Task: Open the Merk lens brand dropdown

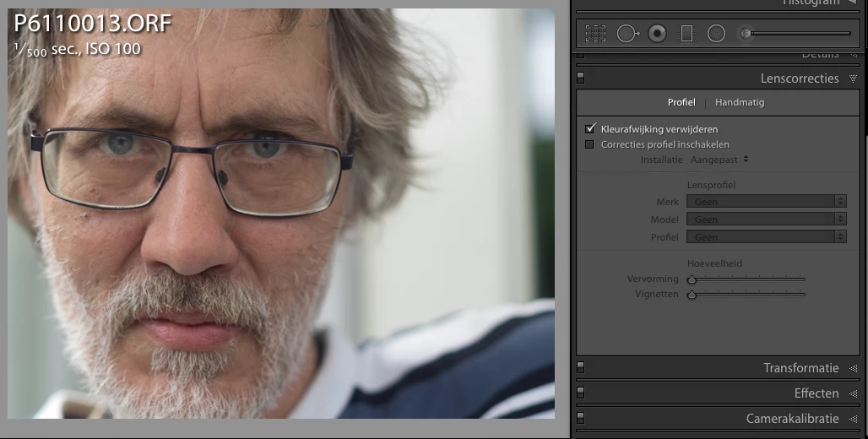Action: tap(766, 202)
